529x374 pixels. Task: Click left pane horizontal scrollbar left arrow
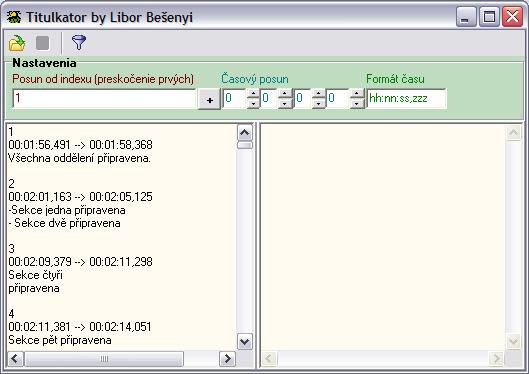coord(15,358)
